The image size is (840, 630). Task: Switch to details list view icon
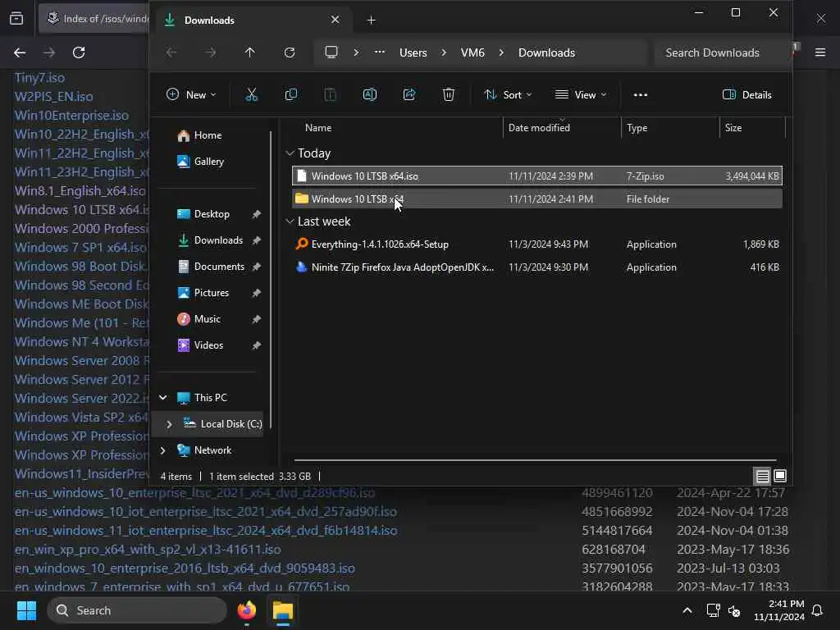762,476
